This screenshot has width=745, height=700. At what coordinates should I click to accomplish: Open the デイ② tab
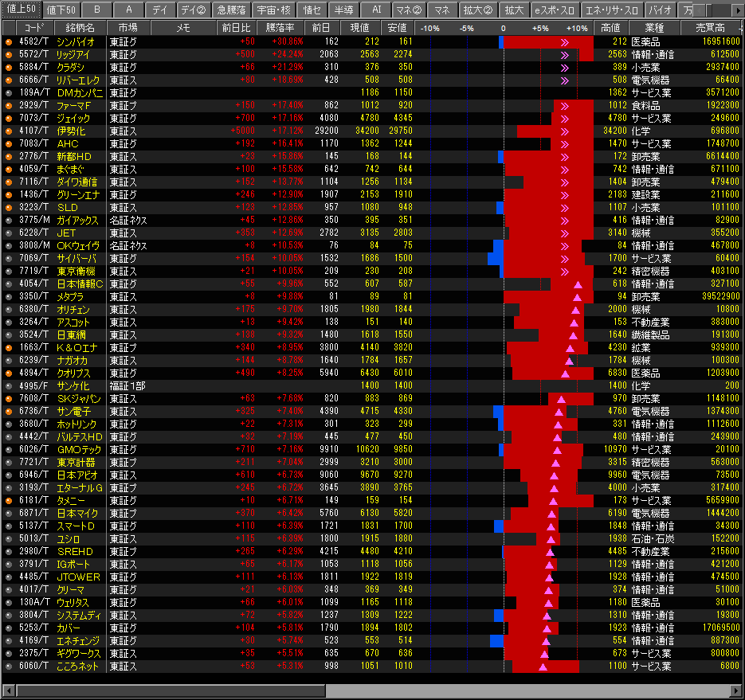point(194,10)
